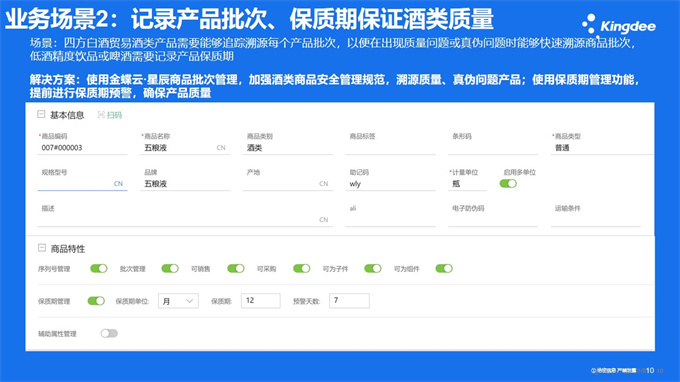
Task: Open 商品类型 field showing 普通
Action: (x=602, y=148)
